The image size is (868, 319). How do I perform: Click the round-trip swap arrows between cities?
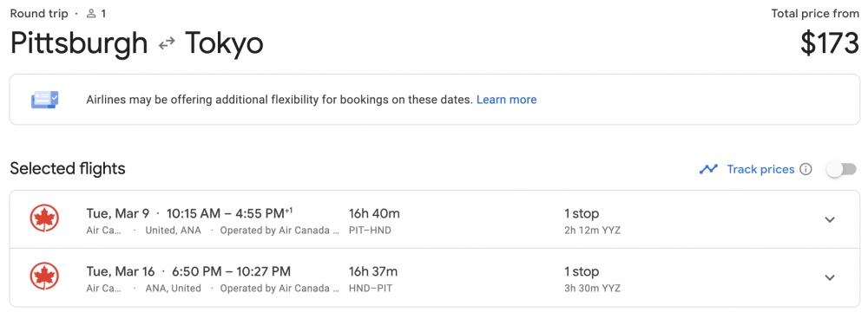tap(167, 43)
